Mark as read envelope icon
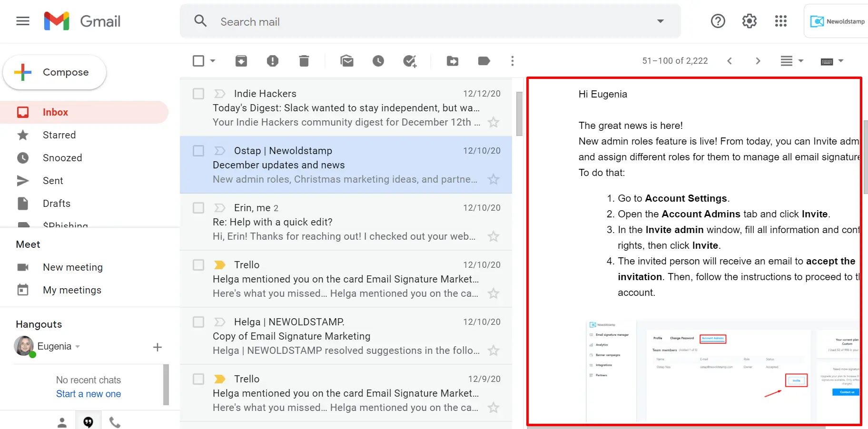868x429 pixels. click(347, 61)
